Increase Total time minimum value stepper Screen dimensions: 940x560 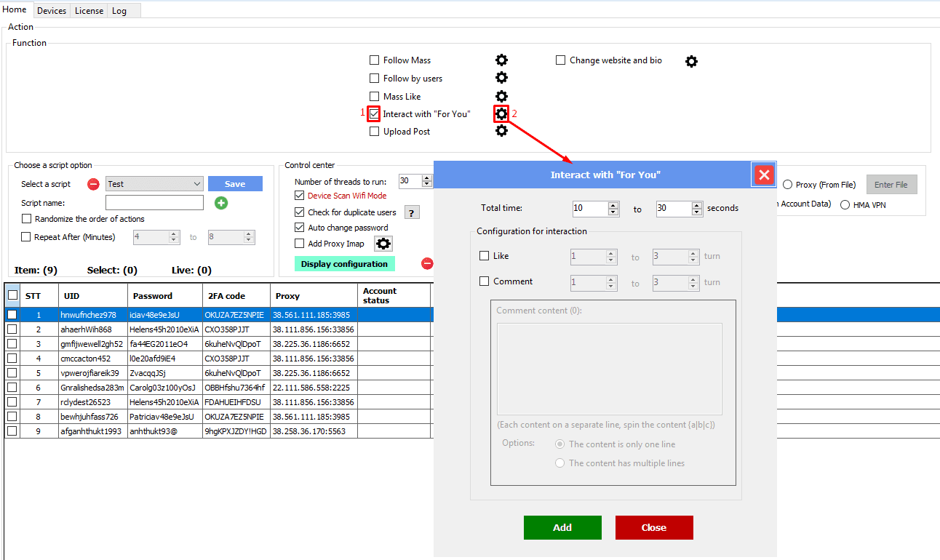pos(613,205)
